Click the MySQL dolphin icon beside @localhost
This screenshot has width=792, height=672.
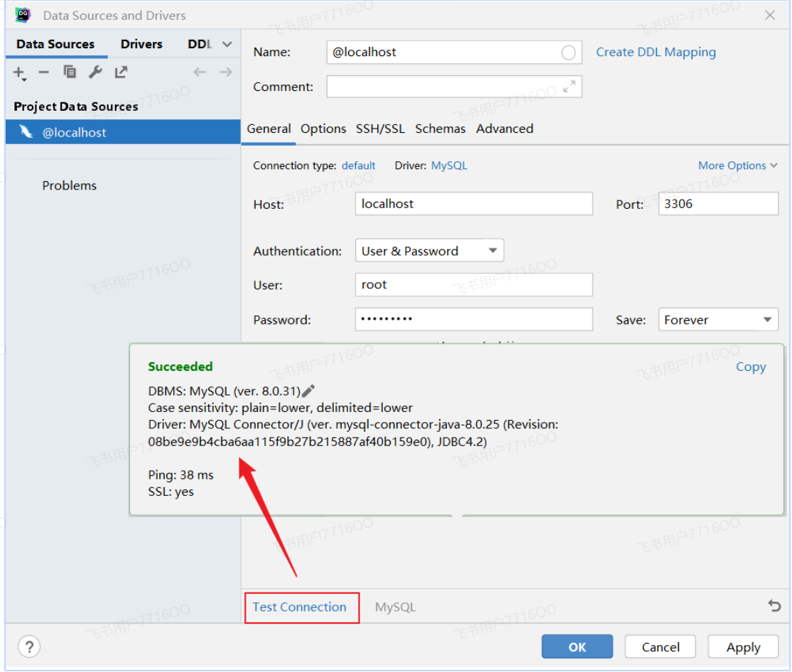pos(26,132)
